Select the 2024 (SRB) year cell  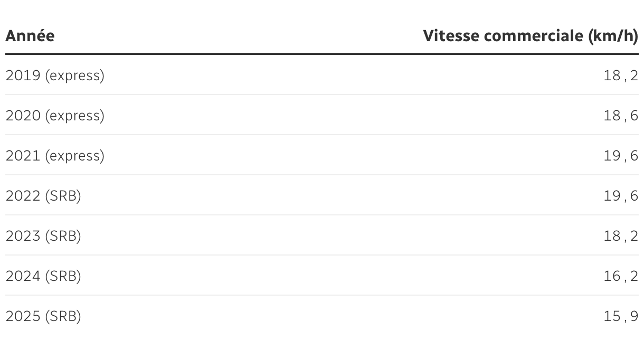pos(43,276)
